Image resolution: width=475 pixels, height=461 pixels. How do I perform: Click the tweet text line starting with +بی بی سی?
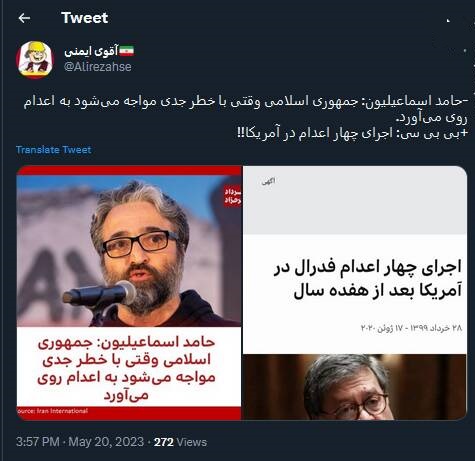[x=352, y=133]
